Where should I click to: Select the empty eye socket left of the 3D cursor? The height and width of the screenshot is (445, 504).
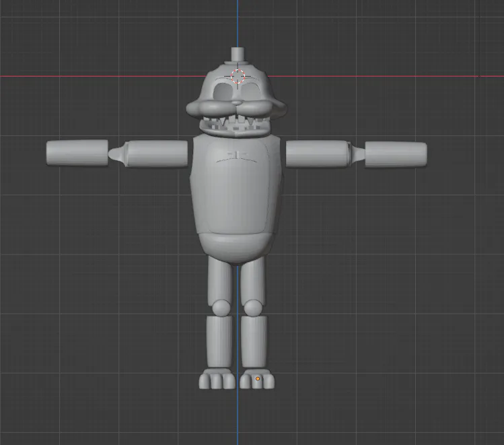coord(223,91)
